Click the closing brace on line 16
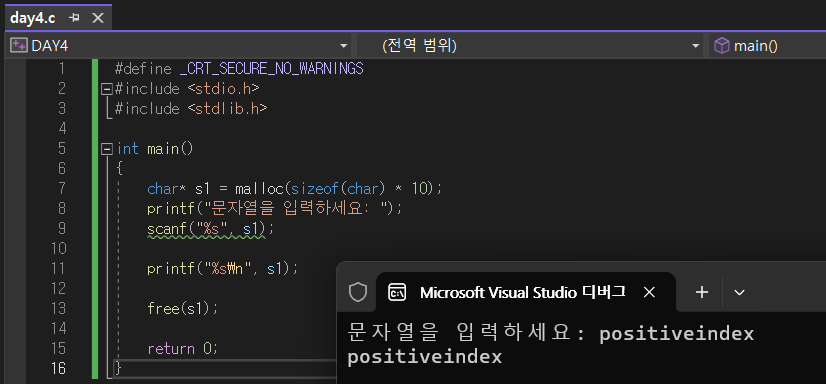This screenshot has width=826, height=384. click(x=119, y=368)
